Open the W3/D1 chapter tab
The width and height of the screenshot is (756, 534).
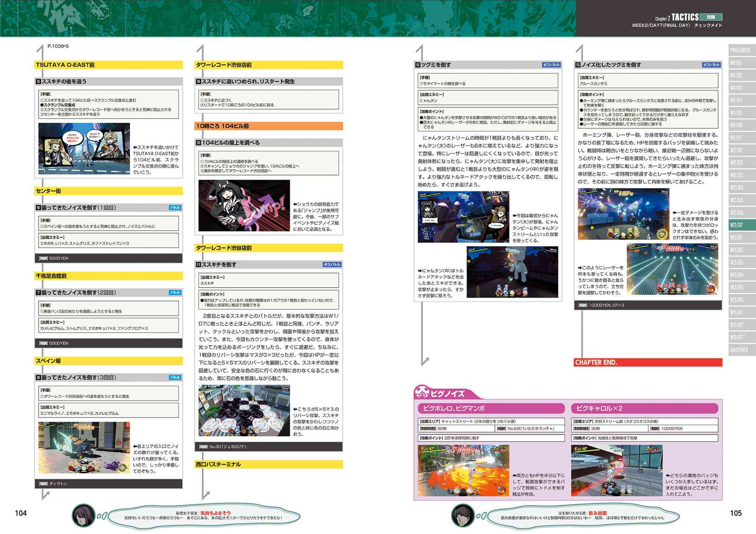[x=740, y=237]
